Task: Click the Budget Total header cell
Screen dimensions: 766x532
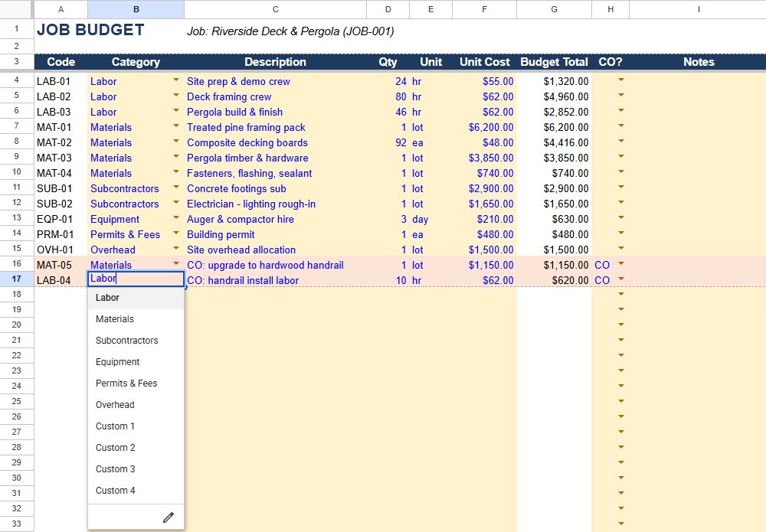Action: tap(554, 62)
